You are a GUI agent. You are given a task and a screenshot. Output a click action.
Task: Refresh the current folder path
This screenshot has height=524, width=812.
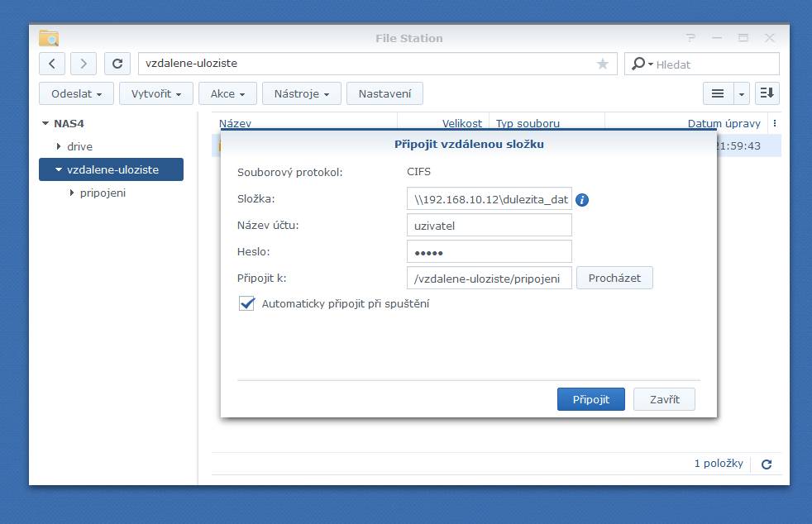pos(117,64)
